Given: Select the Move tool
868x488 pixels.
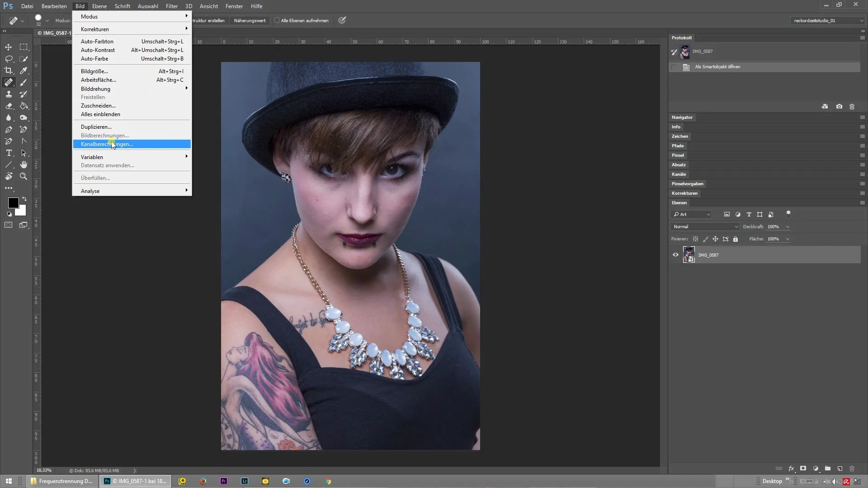Looking at the screenshot, I should point(9,47).
